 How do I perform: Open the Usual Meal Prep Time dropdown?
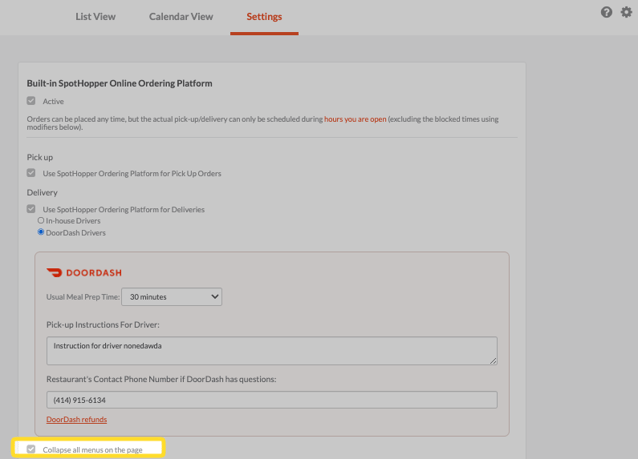[x=171, y=297]
